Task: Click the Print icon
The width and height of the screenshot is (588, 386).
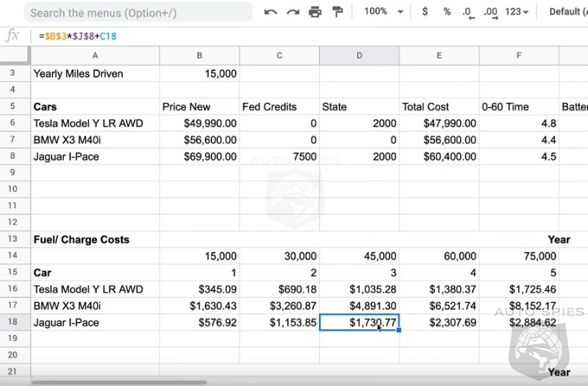Action: [315, 12]
